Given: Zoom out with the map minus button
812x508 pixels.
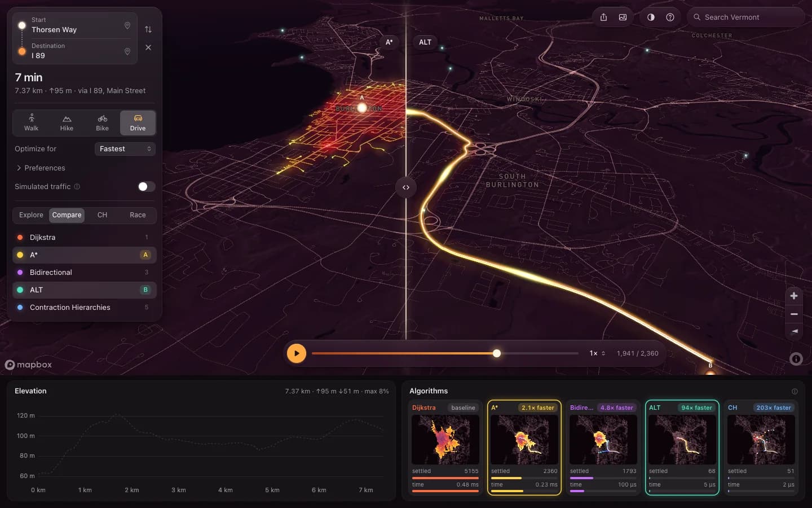Looking at the screenshot, I should pyautogui.click(x=794, y=314).
